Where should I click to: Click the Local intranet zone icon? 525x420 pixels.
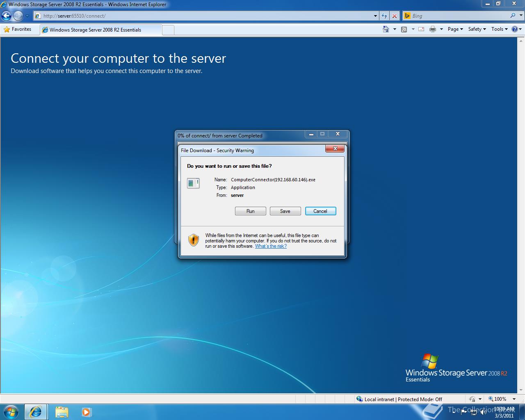360,399
